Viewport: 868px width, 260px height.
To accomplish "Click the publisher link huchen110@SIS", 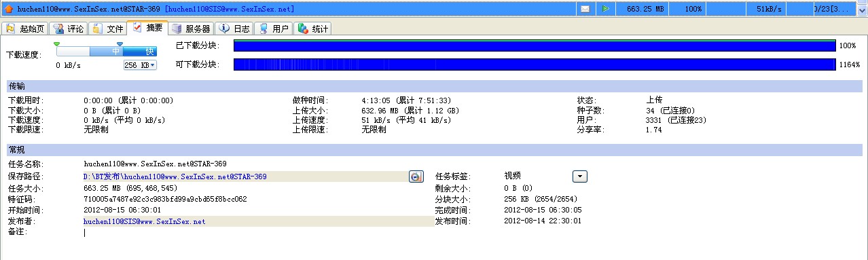I will tap(144, 221).
